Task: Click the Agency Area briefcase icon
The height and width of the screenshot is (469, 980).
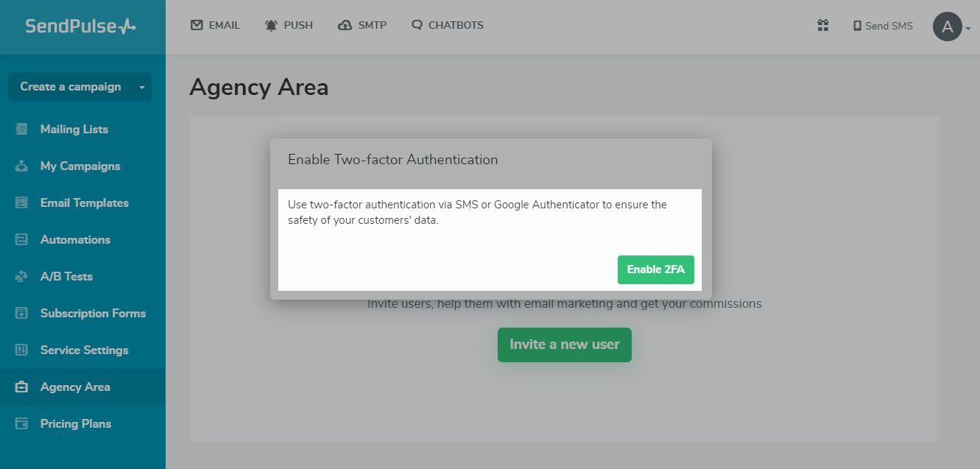Action: [x=21, y=387]
